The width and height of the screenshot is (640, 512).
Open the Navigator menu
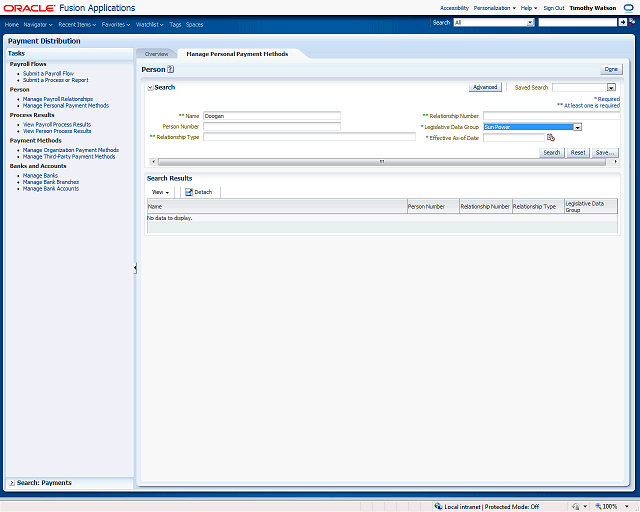coord(38,23)
